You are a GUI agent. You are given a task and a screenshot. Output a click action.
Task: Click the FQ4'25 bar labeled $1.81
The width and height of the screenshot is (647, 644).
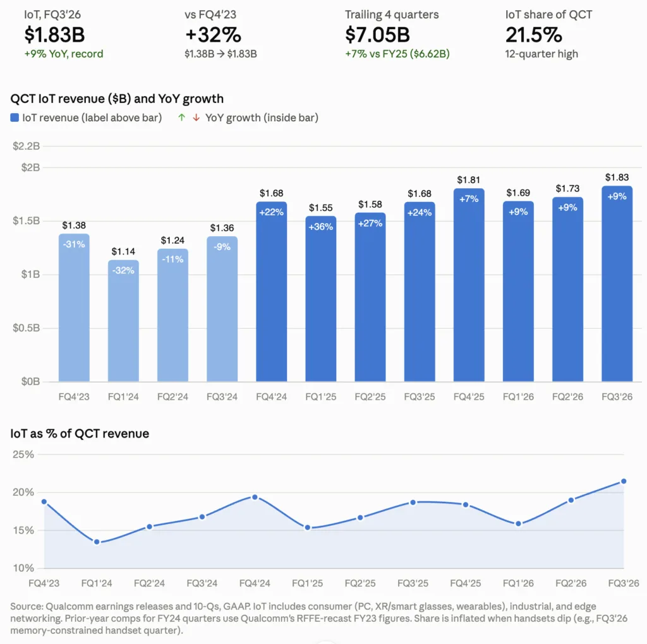click(469, 285)
